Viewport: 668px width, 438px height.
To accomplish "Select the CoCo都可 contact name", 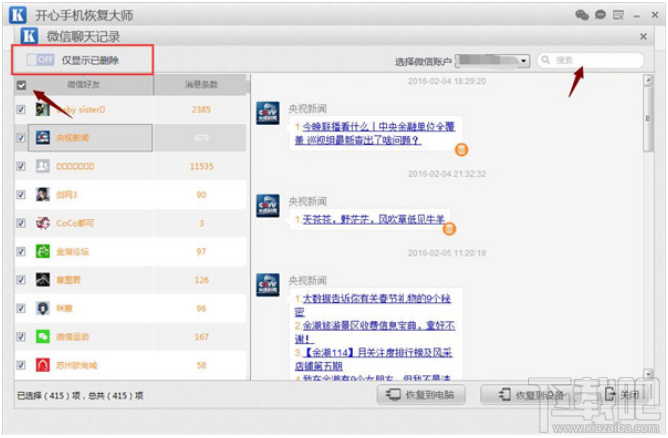I will (75, 223).
